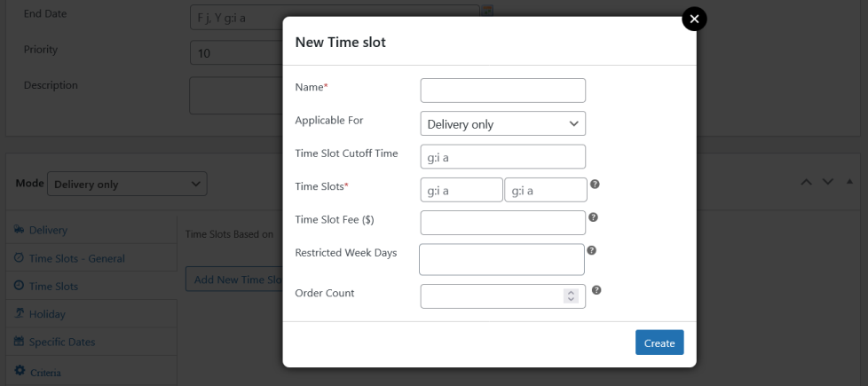Move the panel up with the up chevron
This screenshot has width=868, height=386.
[806, 182]
